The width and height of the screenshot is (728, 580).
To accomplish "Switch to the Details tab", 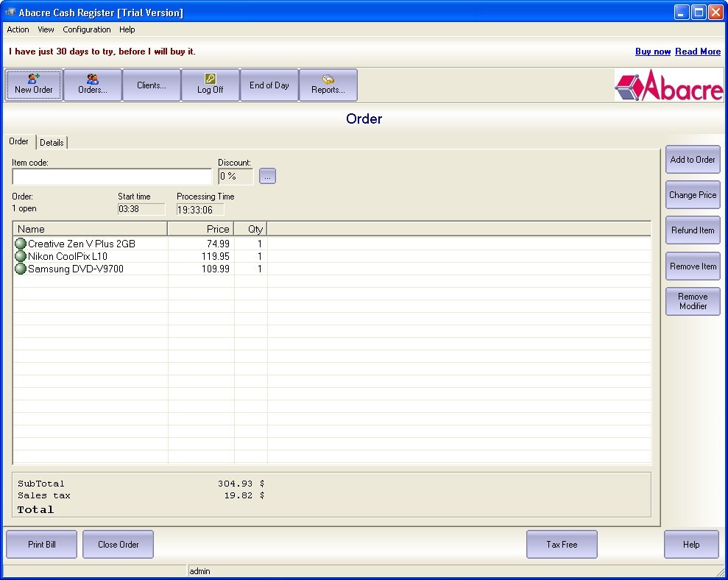I will (52, 142).
